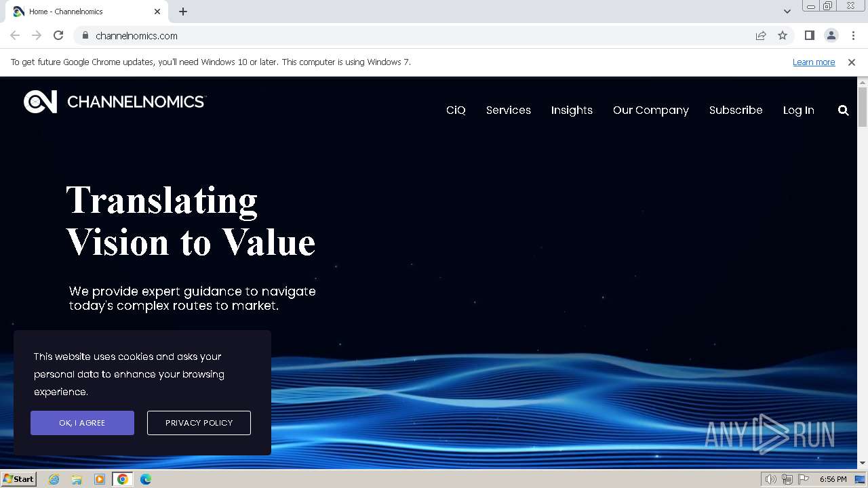Launch media player from the taskbar

[x=100, y=479]
